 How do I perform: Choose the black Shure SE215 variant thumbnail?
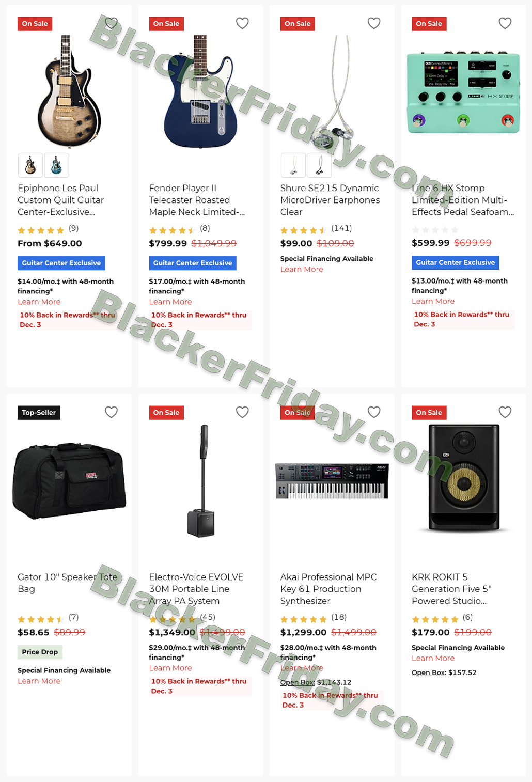(x=319, y=165)
